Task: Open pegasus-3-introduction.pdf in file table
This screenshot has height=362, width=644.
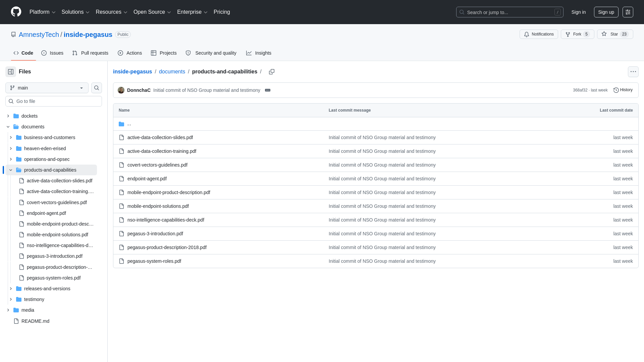Action: pos(155,234)
